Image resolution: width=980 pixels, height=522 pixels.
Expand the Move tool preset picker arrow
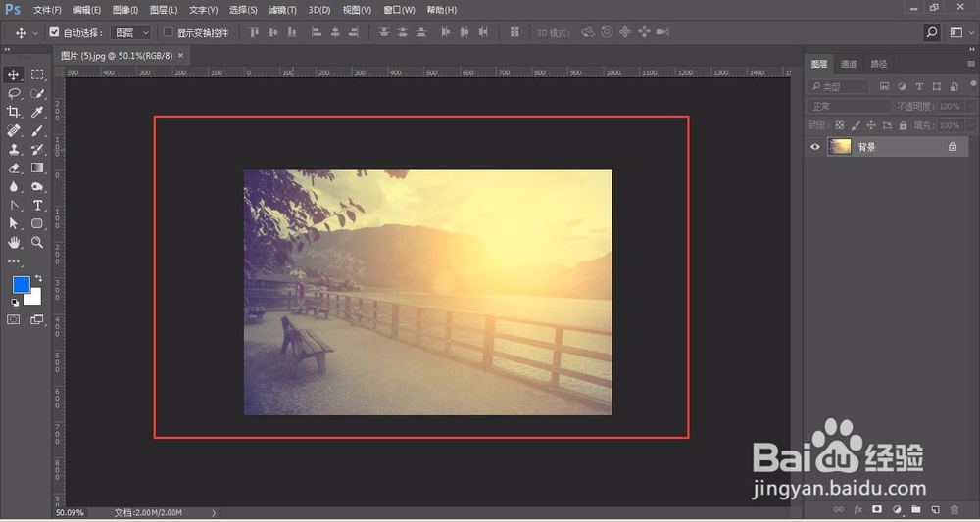pos(35,33)
